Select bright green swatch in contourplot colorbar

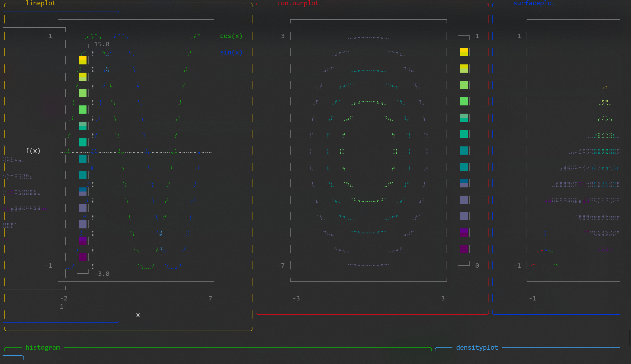(464, 101)
